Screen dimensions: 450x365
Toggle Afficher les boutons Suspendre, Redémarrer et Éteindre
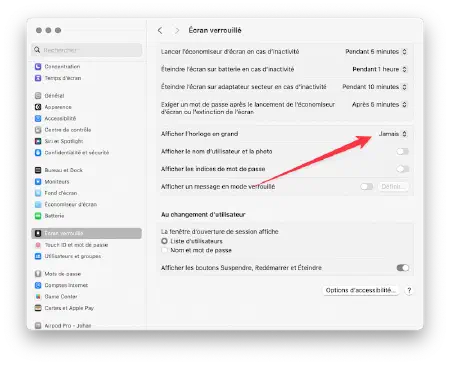(402, 268)
